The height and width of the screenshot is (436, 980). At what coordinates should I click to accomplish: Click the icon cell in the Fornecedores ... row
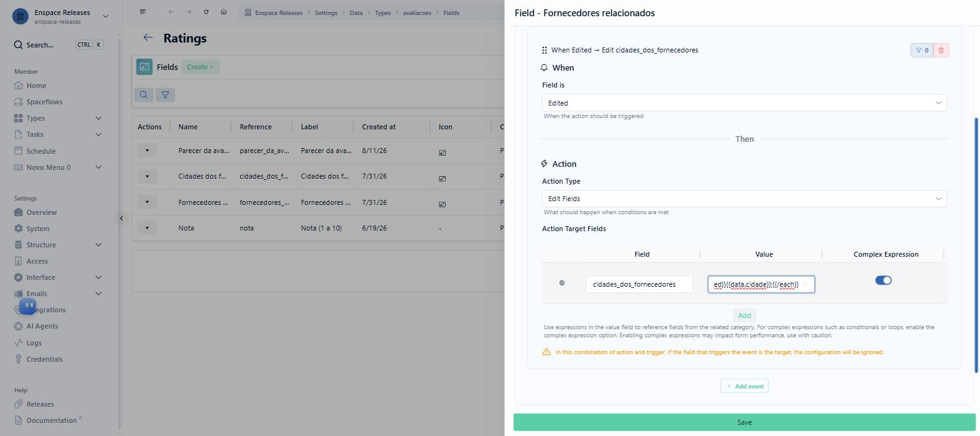tap(442, 204)
